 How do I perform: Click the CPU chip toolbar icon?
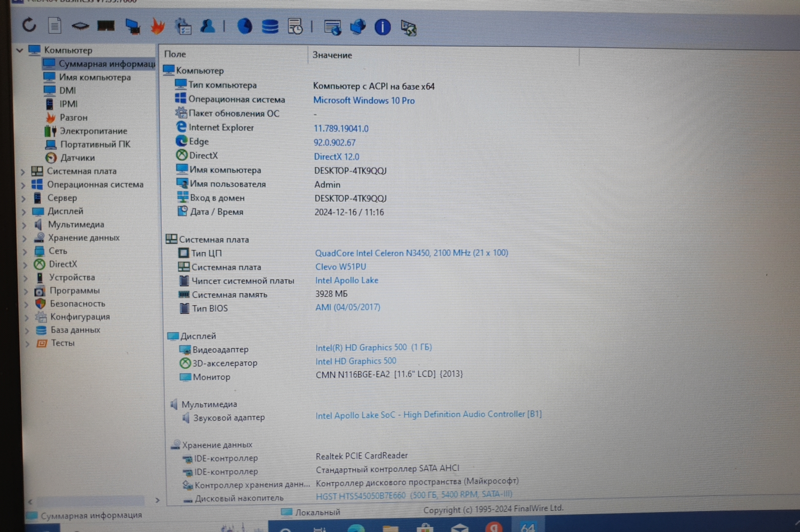tap(80, 26)
